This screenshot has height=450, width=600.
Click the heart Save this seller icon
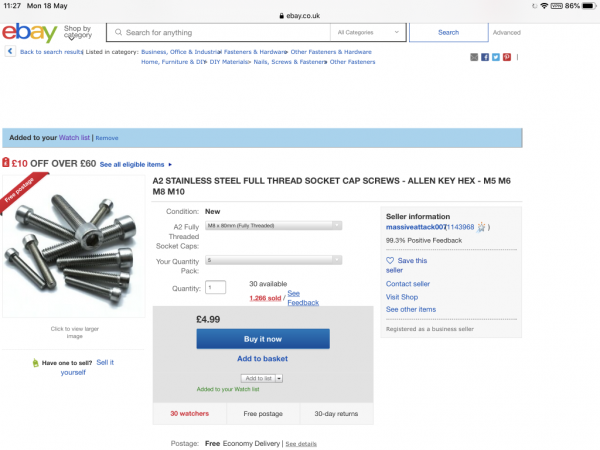390,260
